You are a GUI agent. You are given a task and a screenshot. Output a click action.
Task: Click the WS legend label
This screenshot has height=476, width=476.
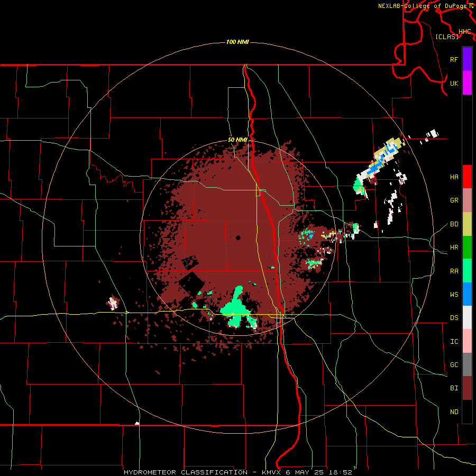[x=454, y=295]
